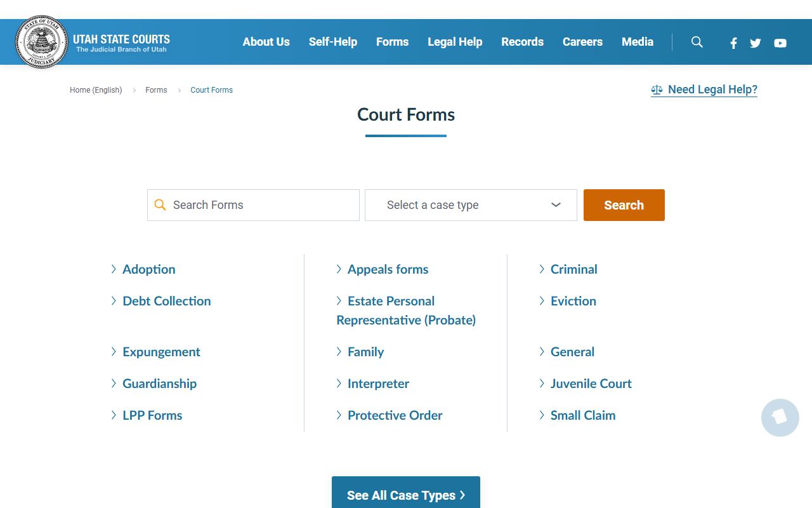Click the Utah State Courts title text
This screenshot has height=508, width=812.
coord(121,39)
